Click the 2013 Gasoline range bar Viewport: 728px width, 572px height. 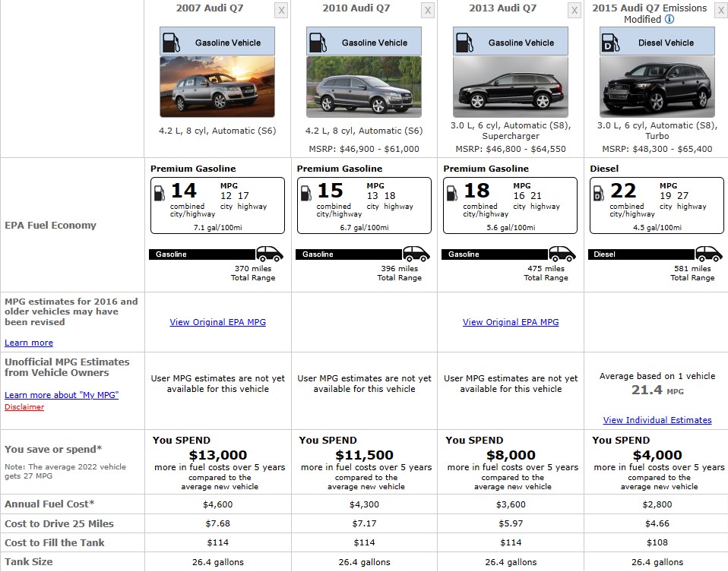pos(495,254)
